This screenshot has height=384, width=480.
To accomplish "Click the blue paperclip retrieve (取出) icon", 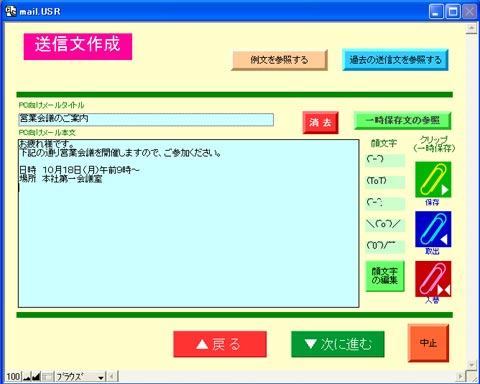I will (433, 229).
